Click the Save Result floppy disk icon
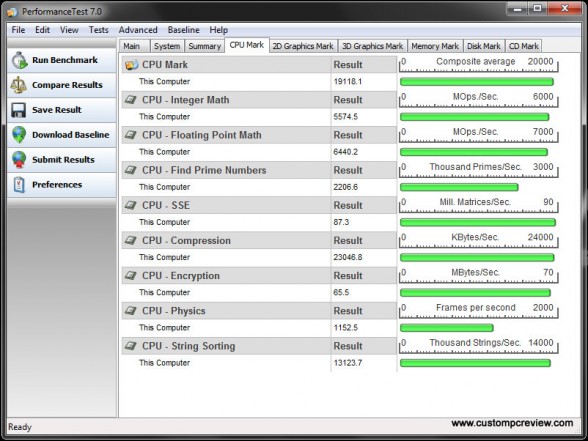 [18, 110]
